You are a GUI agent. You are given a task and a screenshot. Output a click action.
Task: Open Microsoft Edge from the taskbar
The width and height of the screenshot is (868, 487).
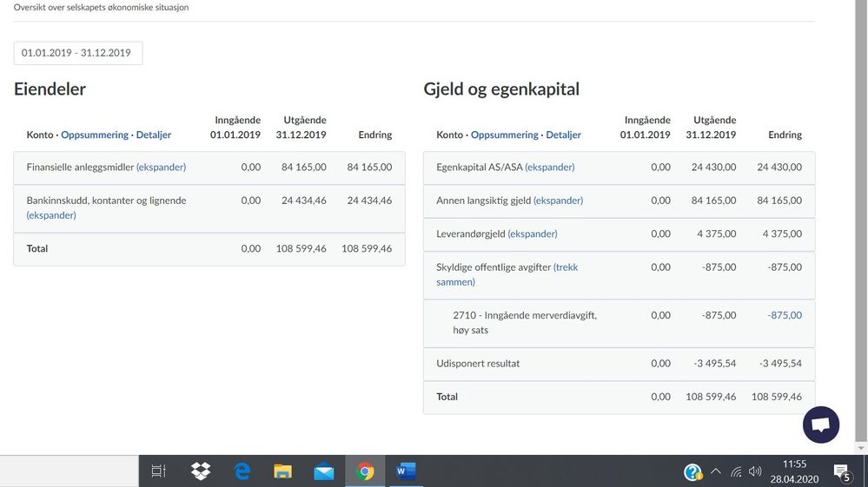[242, 471]
